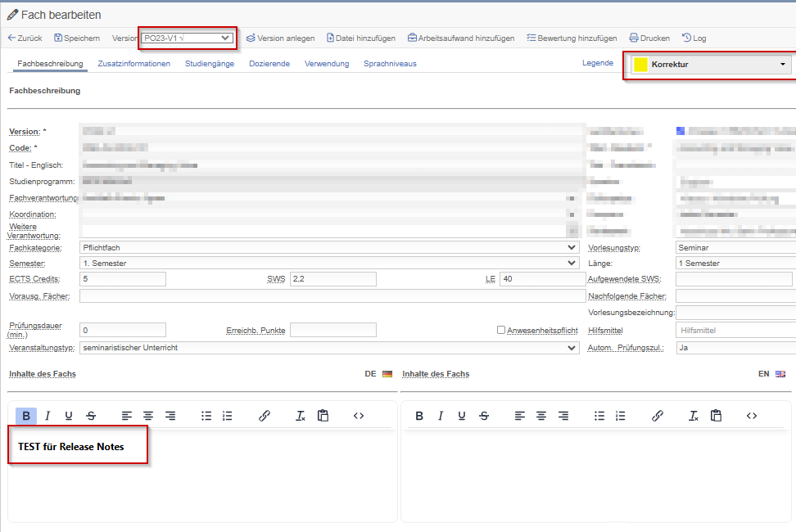
Task: Open the Vorlesungstyp Seminar dropdown
Action: click(x=736, y=247)
